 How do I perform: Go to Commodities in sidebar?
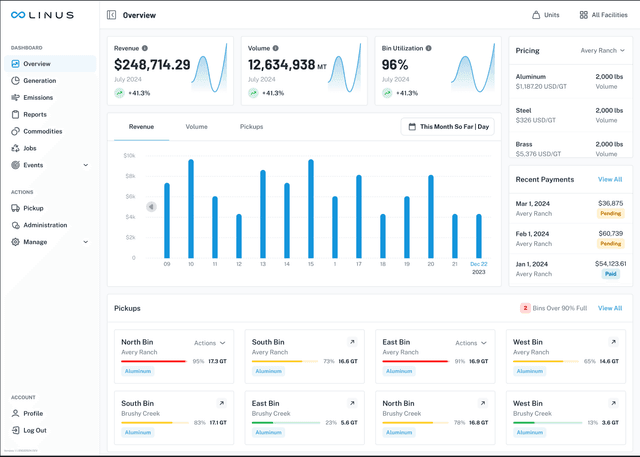click(42, 131)
